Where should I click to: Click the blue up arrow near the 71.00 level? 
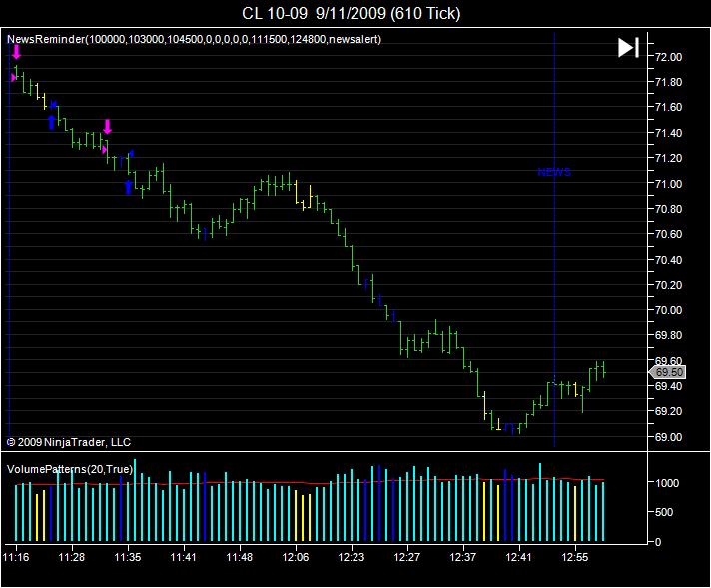(129, 187)
